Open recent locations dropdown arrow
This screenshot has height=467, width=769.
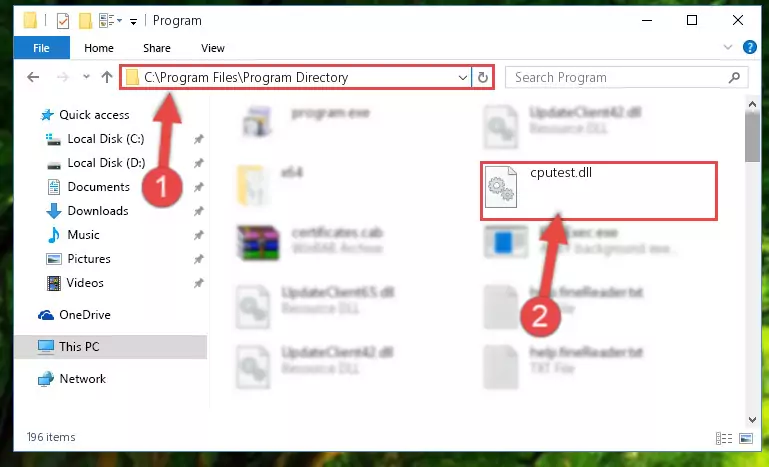[x=86, y=77]
